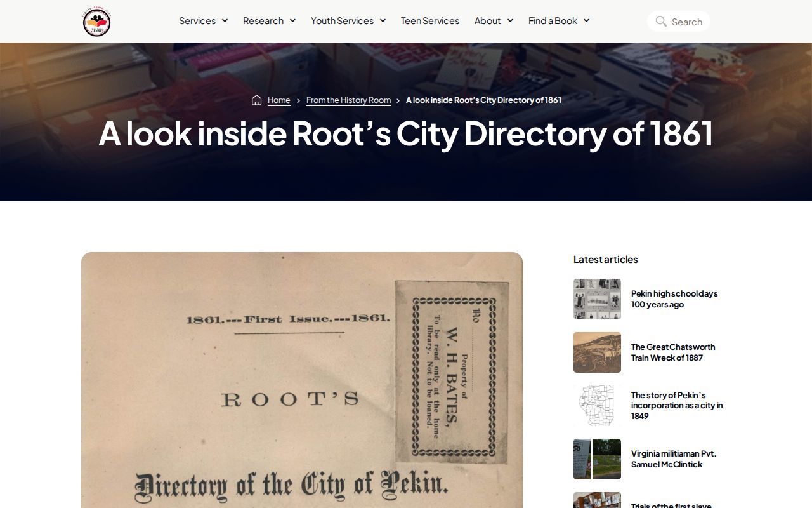
Task: Follow the Home breadcrumb link
Action: pos(279,100)
